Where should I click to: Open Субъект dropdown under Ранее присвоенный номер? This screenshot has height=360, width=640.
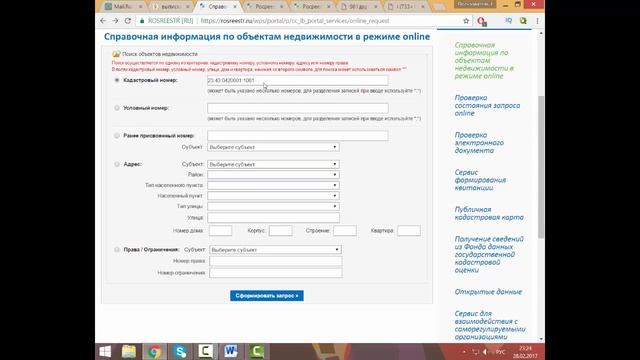point(273,147)
